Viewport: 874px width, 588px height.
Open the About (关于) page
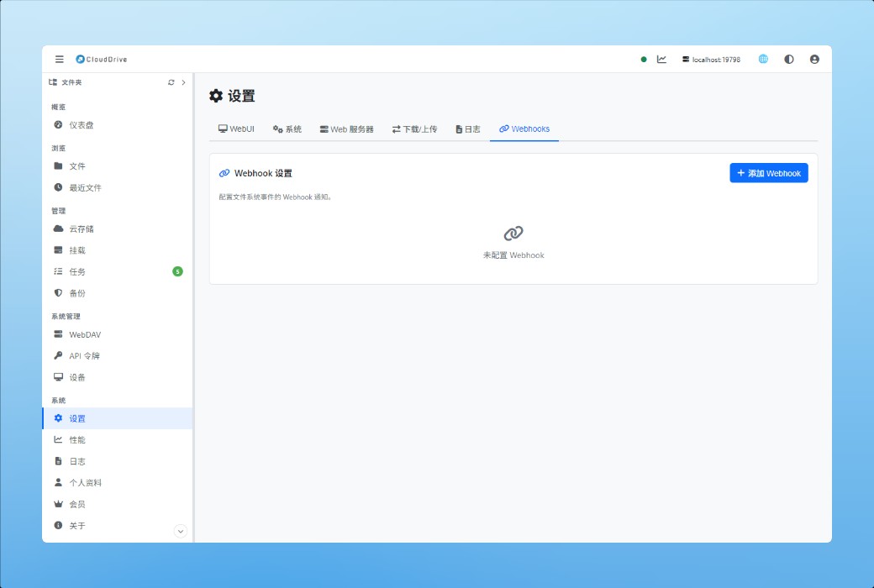(117, 525)
